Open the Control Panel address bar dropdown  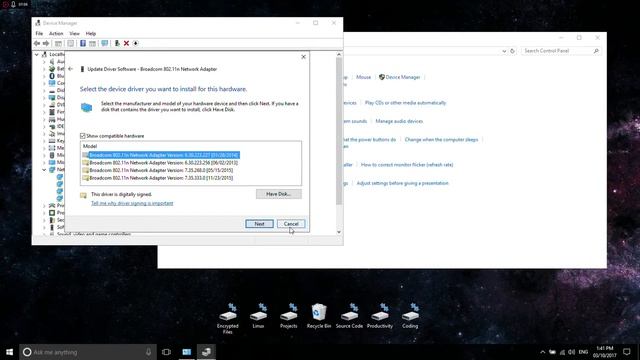tap(504, 51)
